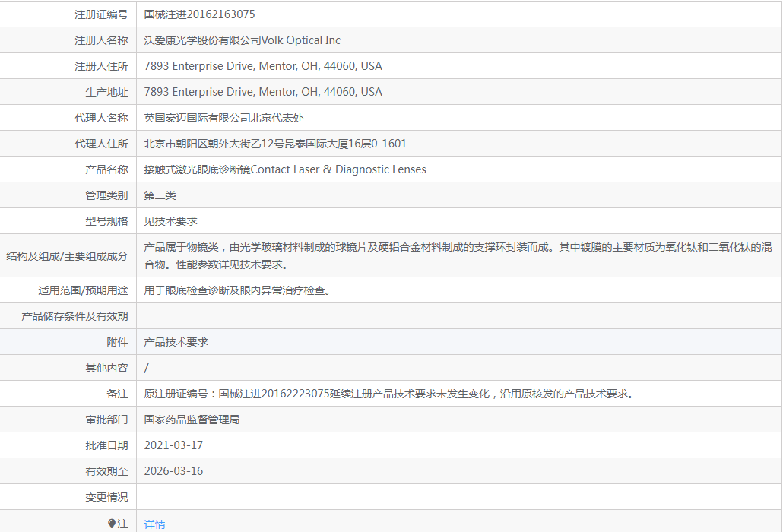783x532 pixels.
Task: Click agent name 英国豪迈国际有限公司北京代表处
Action: 223,119
